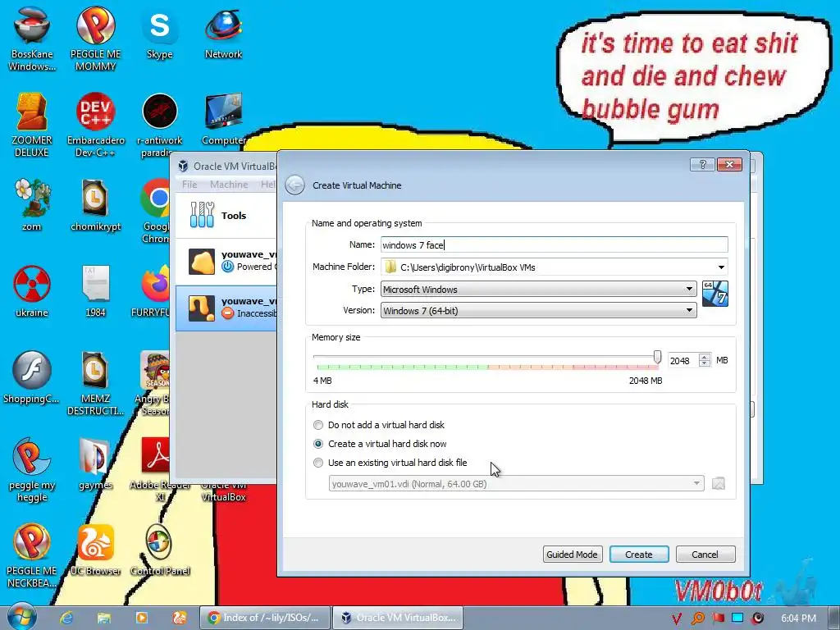Open the Type dropdown Microsoft Windows
This screenshot has height=630, width=840.
538,290
